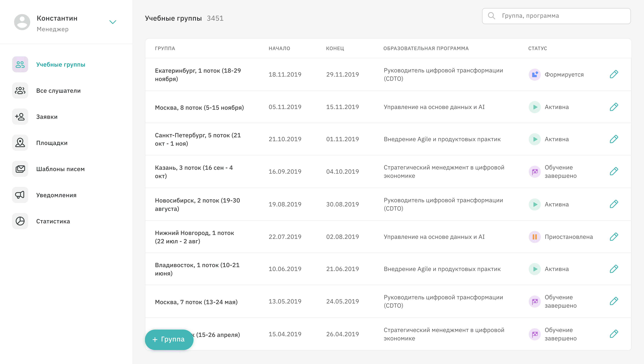The image size is (644, 364).
Task: Click the Площадки location icon
Action: coord(20,143)
